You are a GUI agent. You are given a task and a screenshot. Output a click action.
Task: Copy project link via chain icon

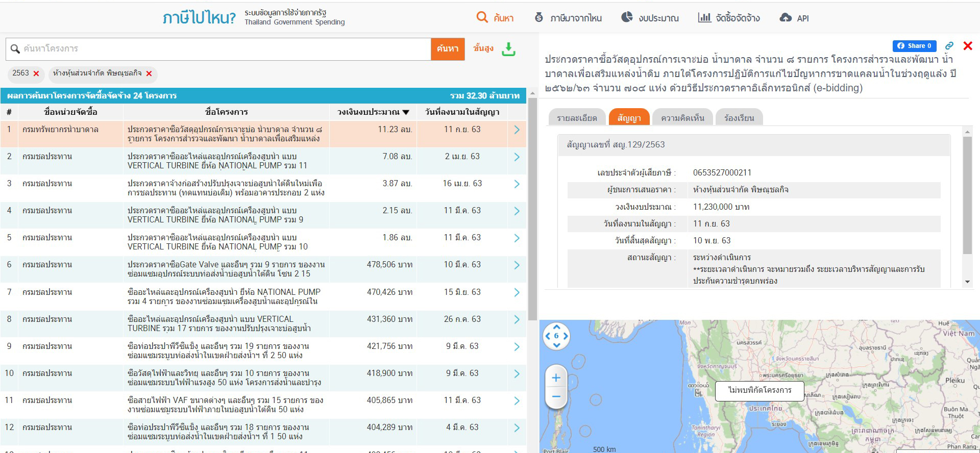[949, 46]
